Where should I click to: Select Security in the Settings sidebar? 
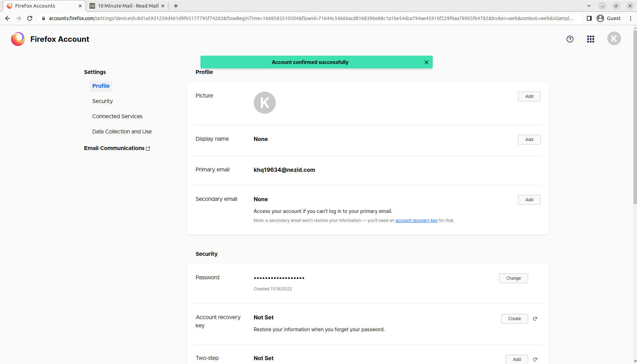102,101
